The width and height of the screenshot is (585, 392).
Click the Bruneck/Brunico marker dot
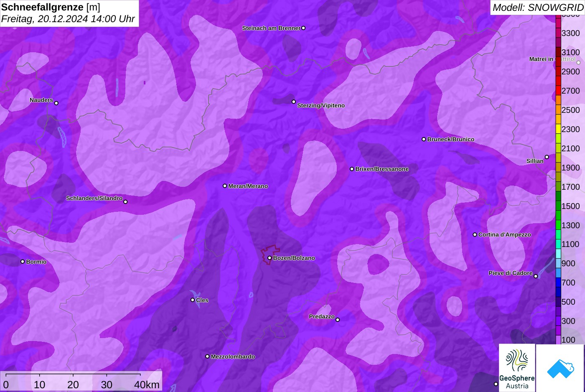click(x=424, y=139)
